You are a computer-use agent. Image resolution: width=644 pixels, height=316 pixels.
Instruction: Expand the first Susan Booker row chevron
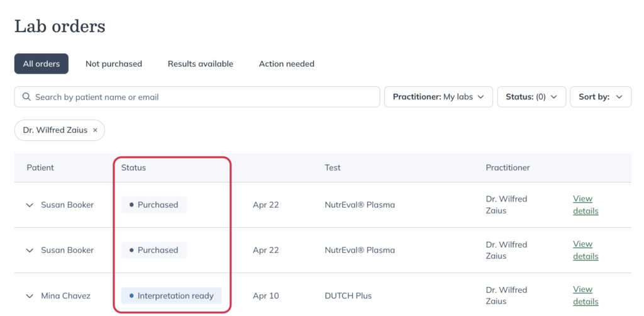coord(30,205)
